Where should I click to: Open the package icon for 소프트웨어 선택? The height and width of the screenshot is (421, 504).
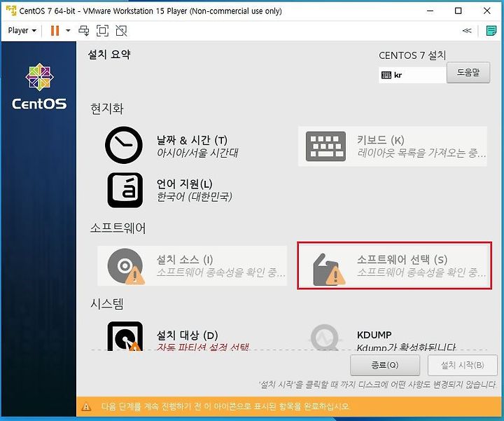pyautogui.click(x=328, y=270)
